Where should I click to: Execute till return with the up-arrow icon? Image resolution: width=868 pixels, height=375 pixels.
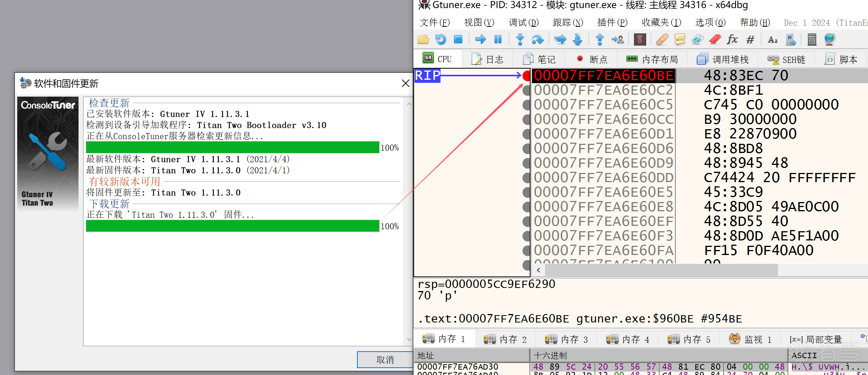tap(600, 39)
